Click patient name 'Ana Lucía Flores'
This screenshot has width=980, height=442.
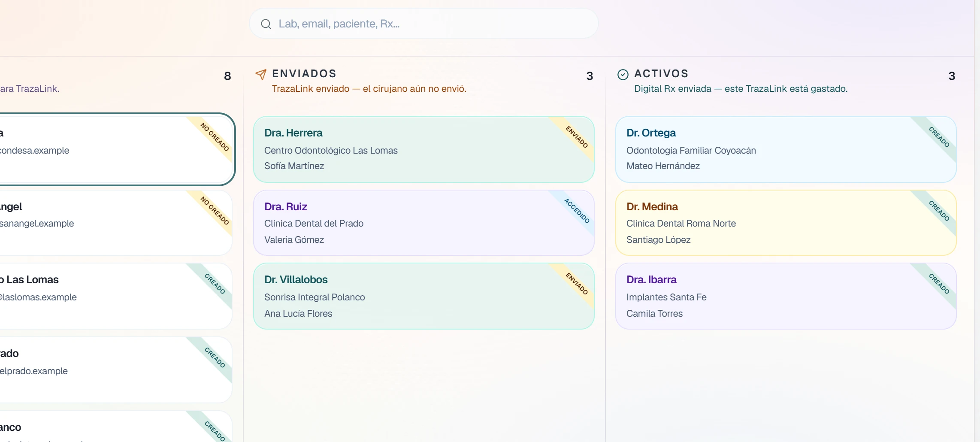click(298, 313)
